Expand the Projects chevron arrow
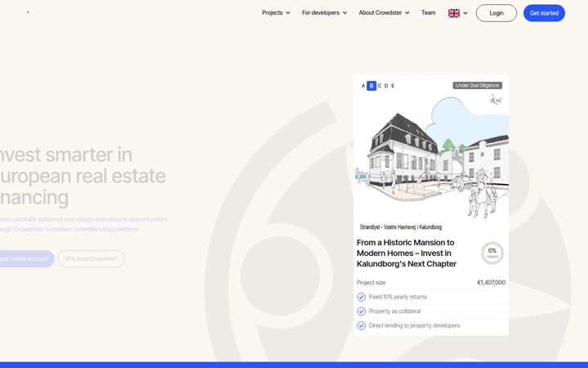 pos(288,13)
